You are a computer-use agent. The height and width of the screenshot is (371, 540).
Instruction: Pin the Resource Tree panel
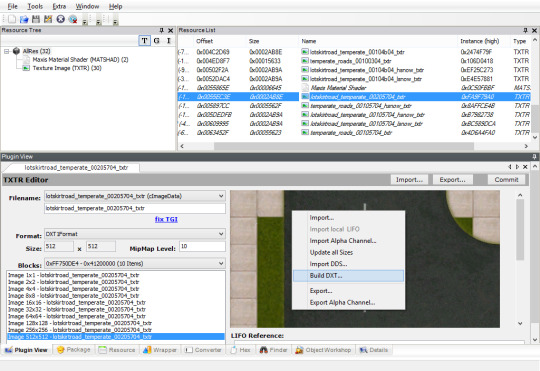pos(162,30)
